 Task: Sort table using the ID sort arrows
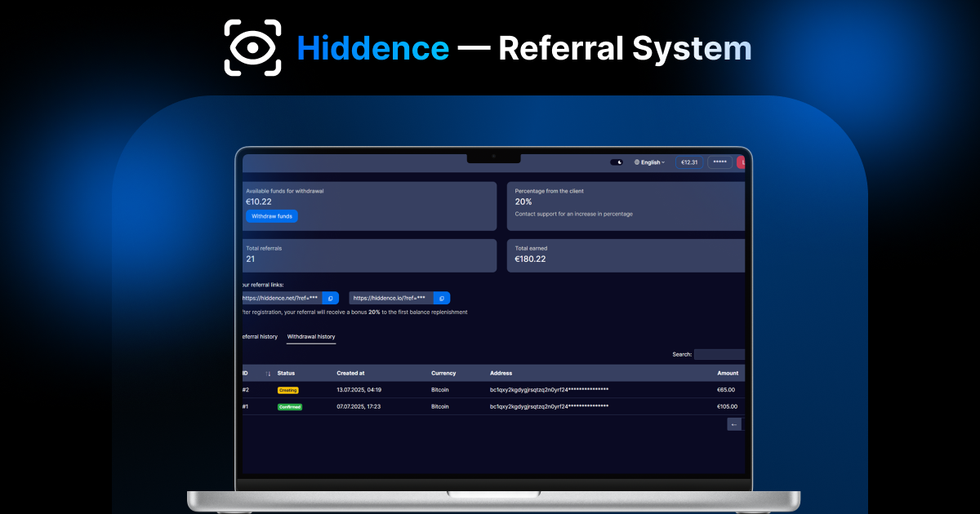point(268,374)
